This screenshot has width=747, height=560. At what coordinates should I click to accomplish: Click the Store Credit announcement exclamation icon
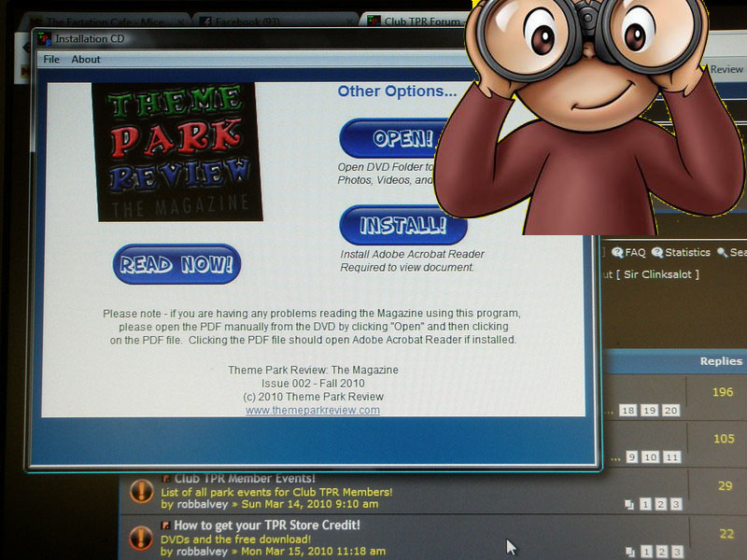[x=141, y=538]
